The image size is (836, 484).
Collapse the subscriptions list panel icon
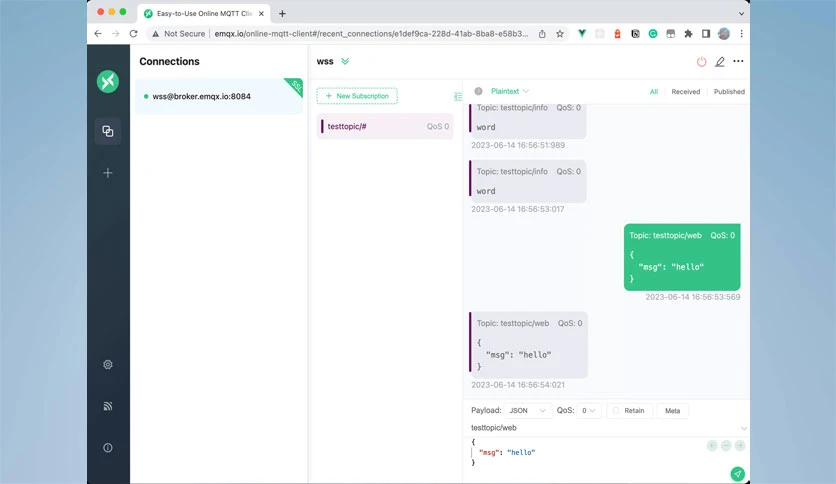point(457,96)
